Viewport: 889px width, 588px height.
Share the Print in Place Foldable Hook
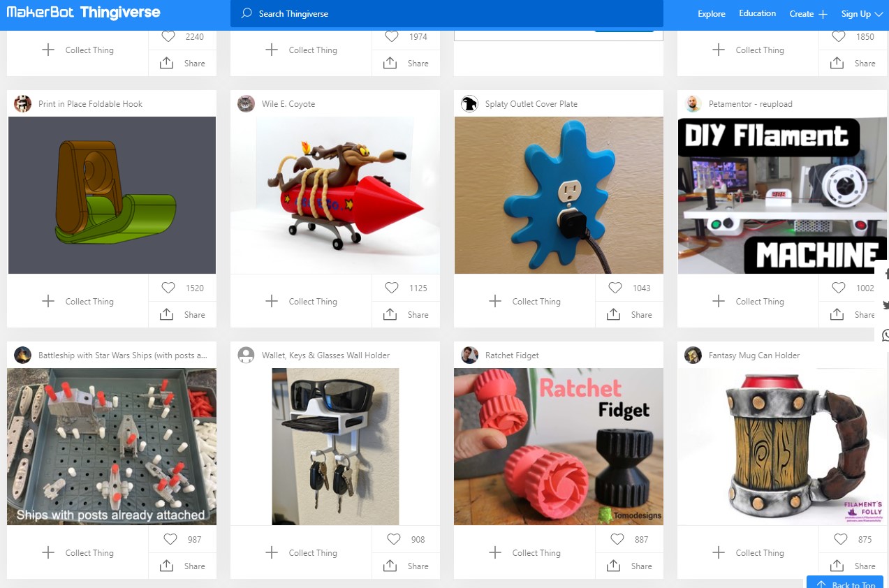pos(182,315)
